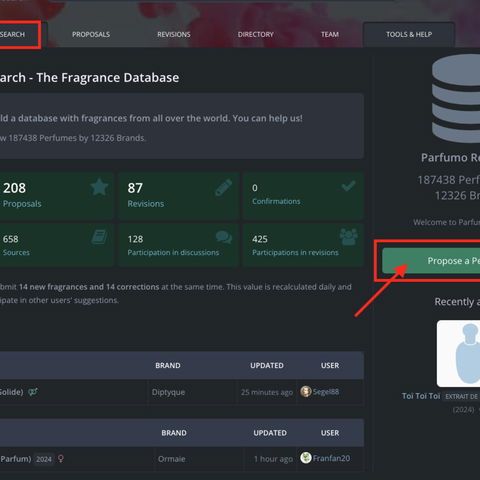The width and height of the screenshot is (480, 480).
Task: Open the Directory tab
Action: click(256, 34)
